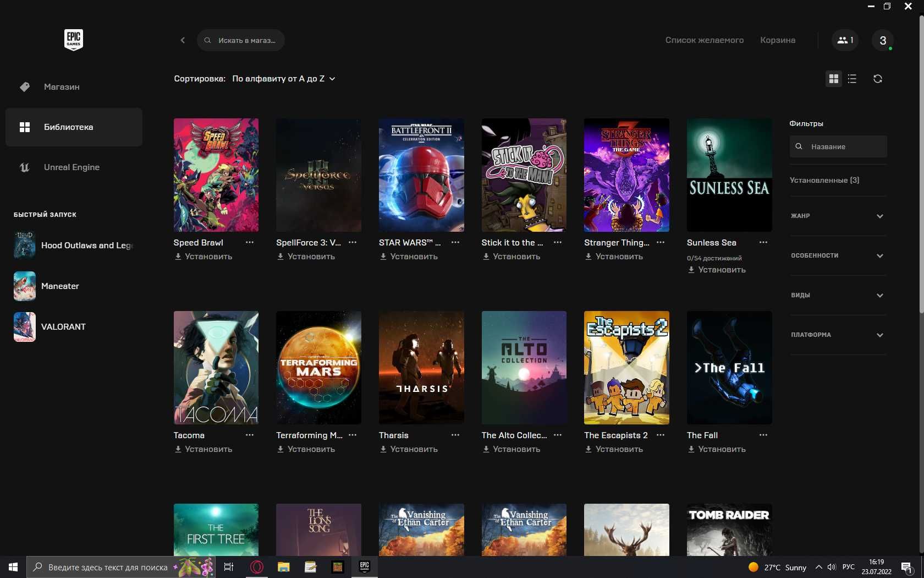Open options menu for Speed Brawl
Viewport: 924px width, 578px height.
[x=250, y=242]
